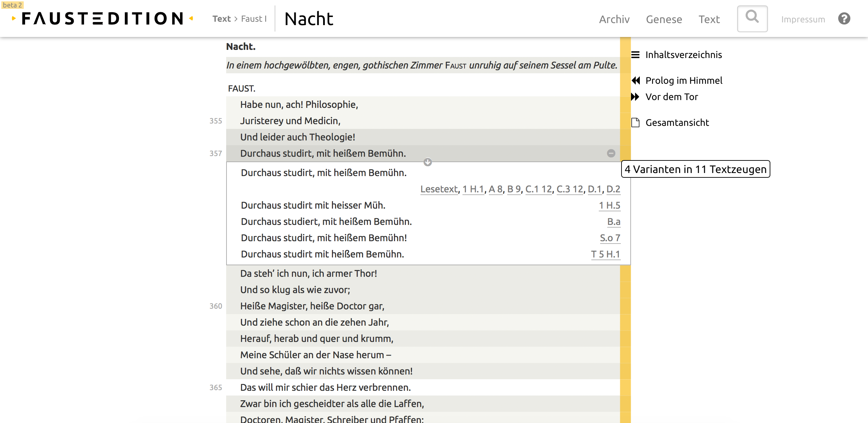Click the Text breadcrumb
This screenshot has width=868, height=423.
coord(222,19)
